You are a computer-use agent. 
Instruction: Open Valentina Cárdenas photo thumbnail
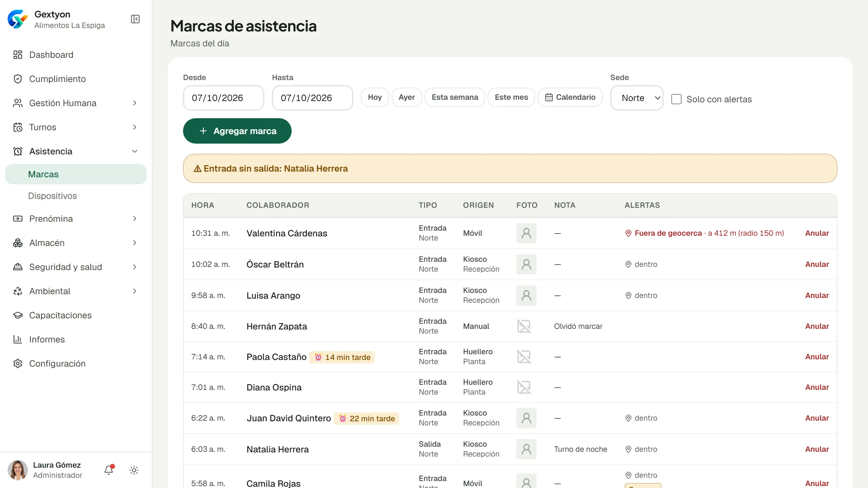[x=526, y=233]
